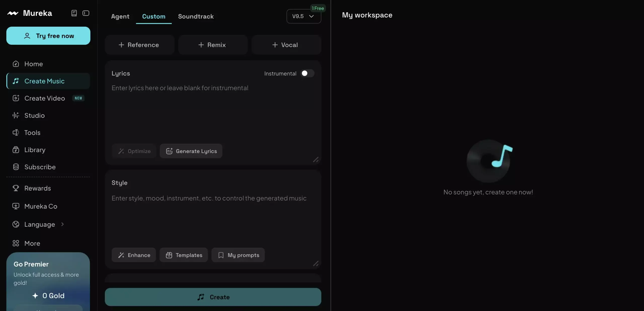This screenshot has height=311, width=644.
Task: Open My prompts
Action: click(238, 255)
